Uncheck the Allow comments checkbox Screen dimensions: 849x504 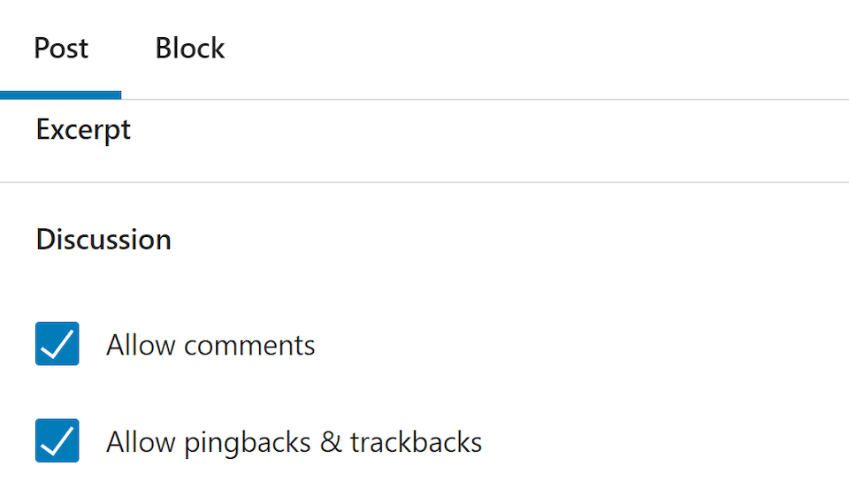tap(57, 344)
